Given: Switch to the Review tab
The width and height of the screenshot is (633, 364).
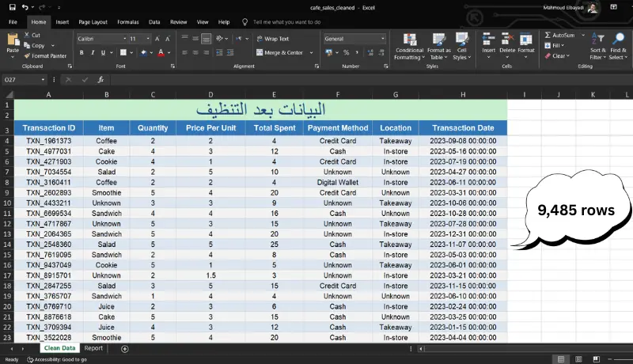Looking at the screenshot, I should pos(179,22).
